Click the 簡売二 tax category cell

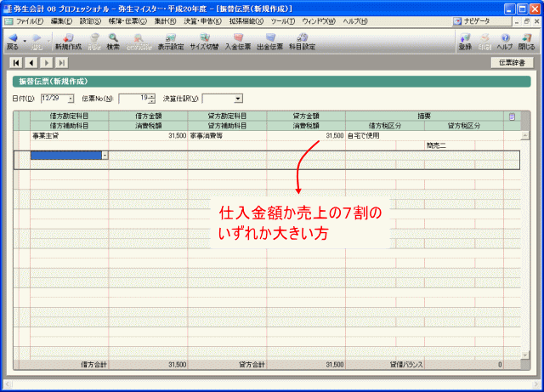coord(450,145)
